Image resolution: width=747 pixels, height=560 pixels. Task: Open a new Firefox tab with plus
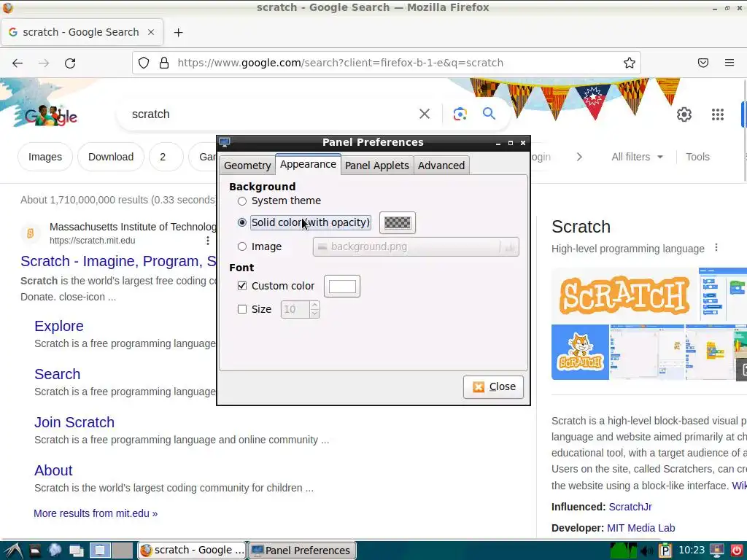[178, 32]
